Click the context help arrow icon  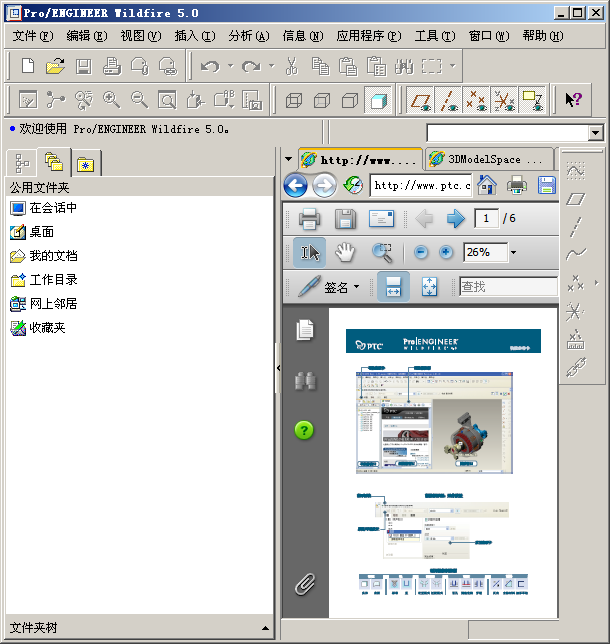pyautogui.click(x=573, y=100)
